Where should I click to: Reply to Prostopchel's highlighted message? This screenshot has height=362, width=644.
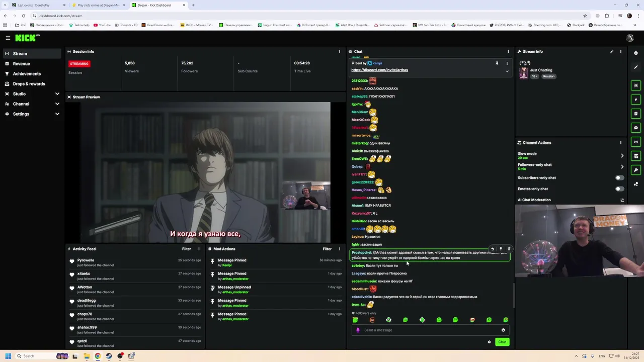click(493, 249)
